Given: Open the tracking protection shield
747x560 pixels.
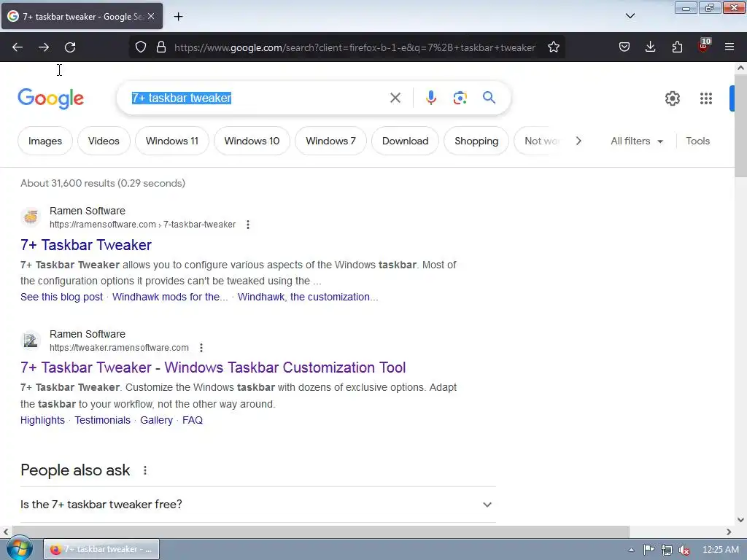Looking at the screenshot, I should click(141, 47).
